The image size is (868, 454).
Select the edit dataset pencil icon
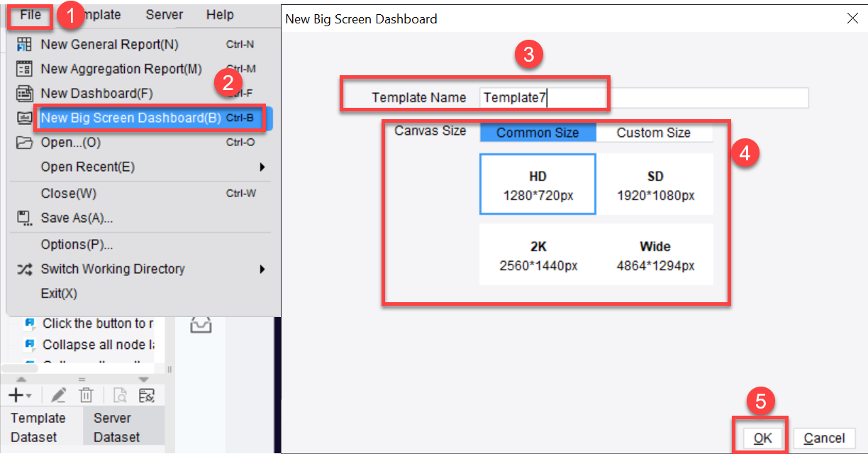click(58, 395)
